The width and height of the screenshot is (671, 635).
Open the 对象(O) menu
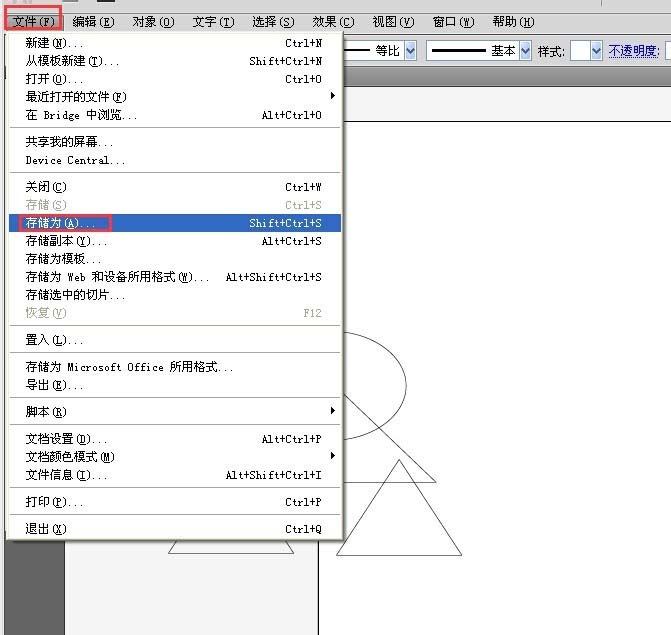[153, 21]
